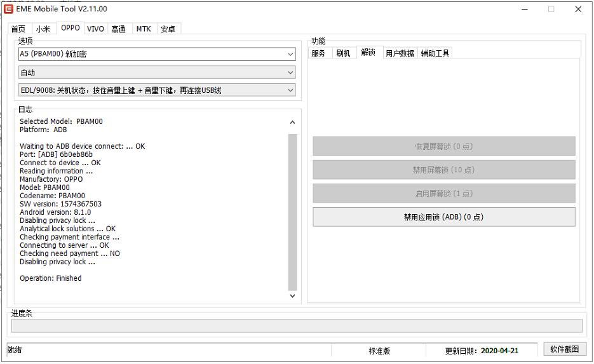Open the VIVO tab
594x364 pixels.
click(95, 29)
